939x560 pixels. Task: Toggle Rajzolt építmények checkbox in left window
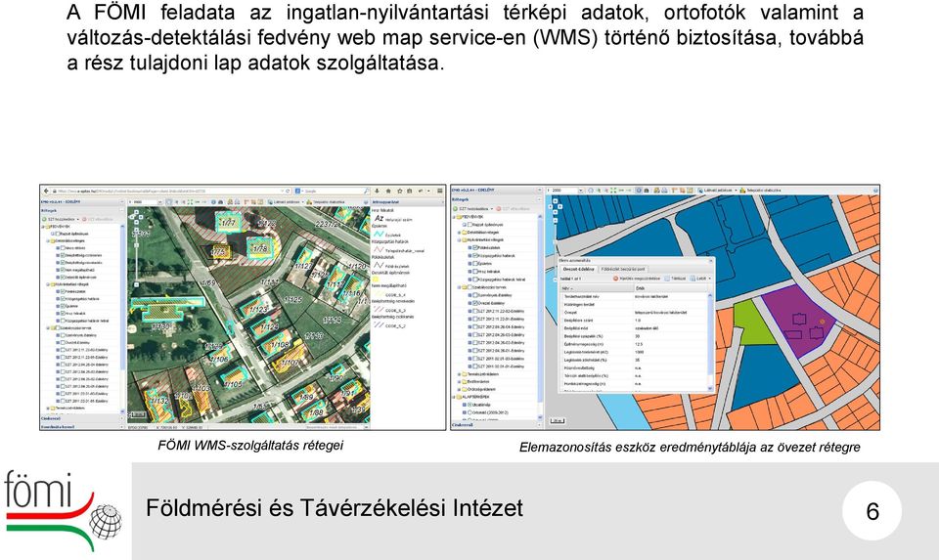tap(58, 234)
